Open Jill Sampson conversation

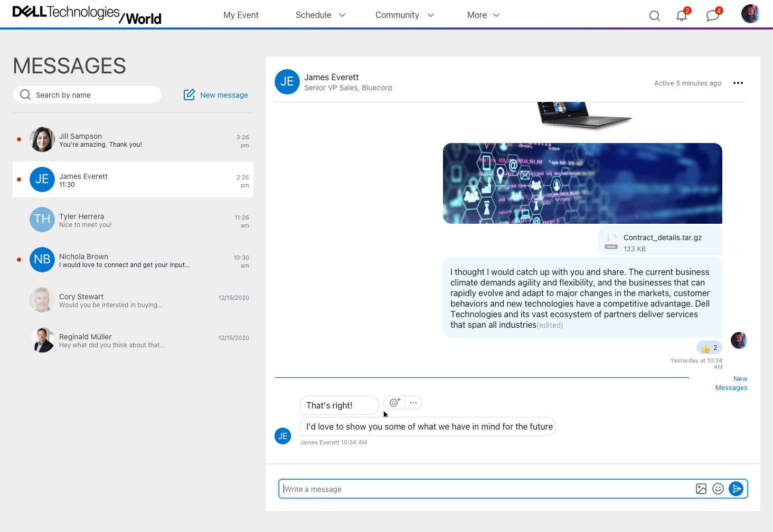[133, 140]
